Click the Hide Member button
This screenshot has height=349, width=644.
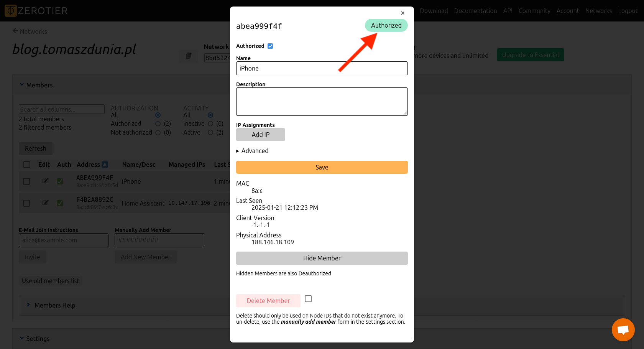click(x=322, y=258)
